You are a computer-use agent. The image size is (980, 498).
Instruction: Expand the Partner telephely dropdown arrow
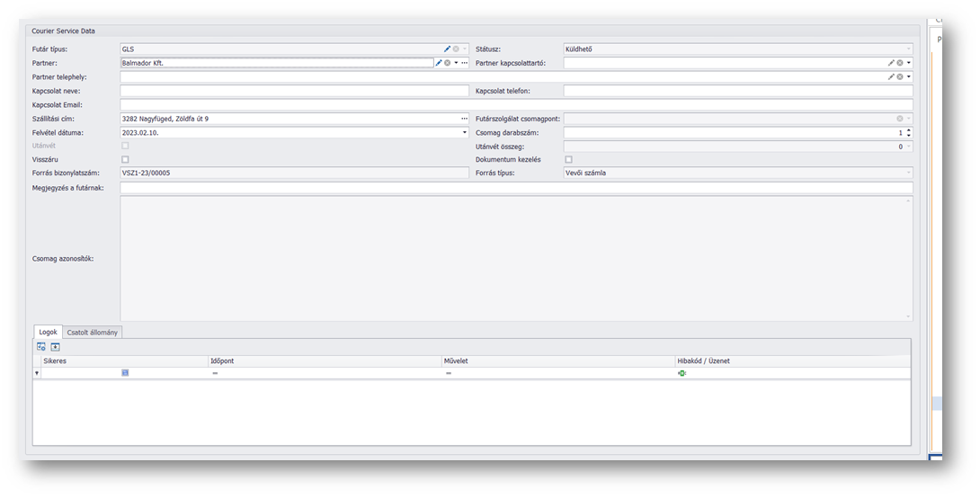point(909,77)
